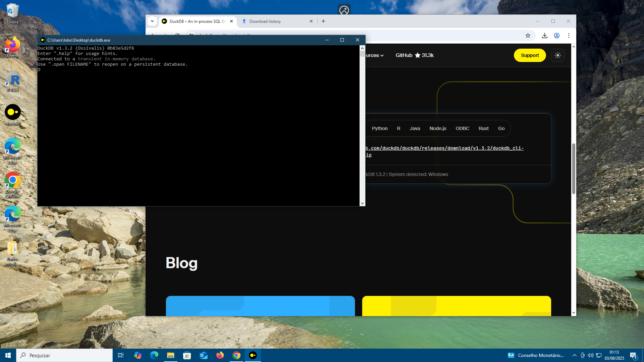The height and width of the screenshot is (362, 644).
Task: Click Microsoft Store icon in taskbar
Action: pyautogui.click(x=187, y=355)
